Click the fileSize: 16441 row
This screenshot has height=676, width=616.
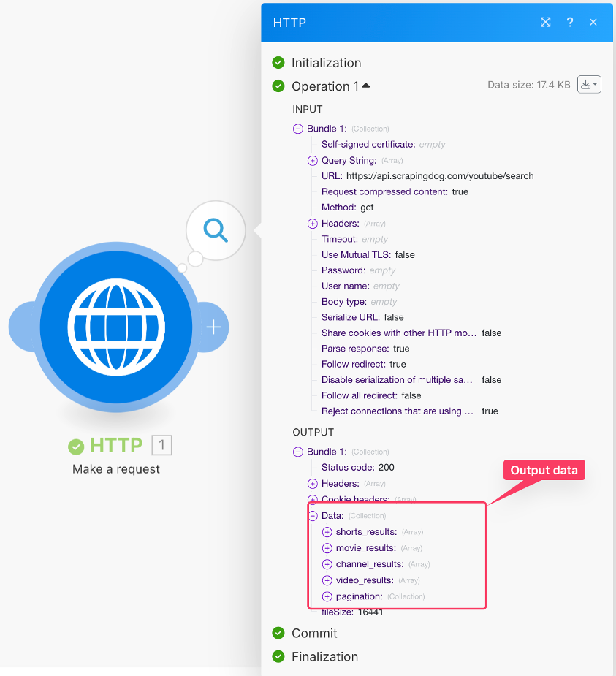(x=352, y=612)
